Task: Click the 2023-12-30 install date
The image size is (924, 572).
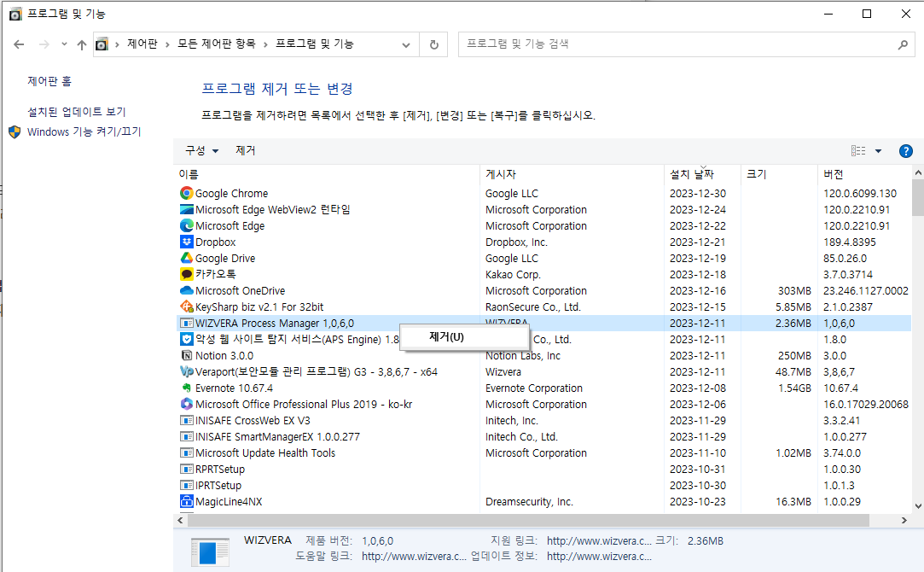Action: click(x=698, y=194)
